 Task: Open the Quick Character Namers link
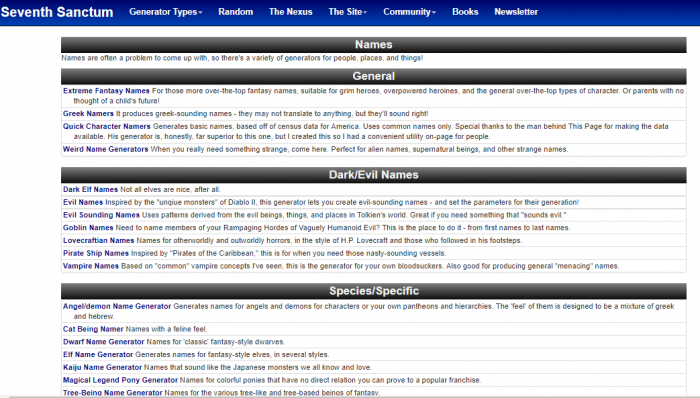[x=107, y=127]
